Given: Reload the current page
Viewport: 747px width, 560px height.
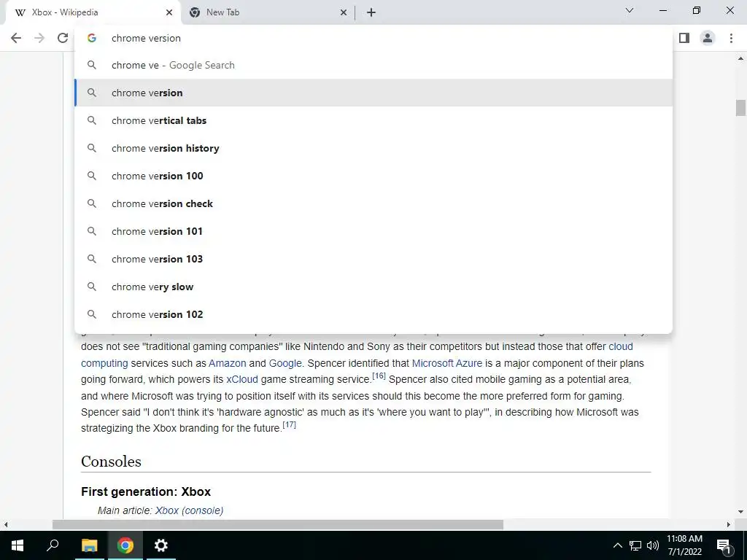Looking at the screenshot, I should point(63,38).
